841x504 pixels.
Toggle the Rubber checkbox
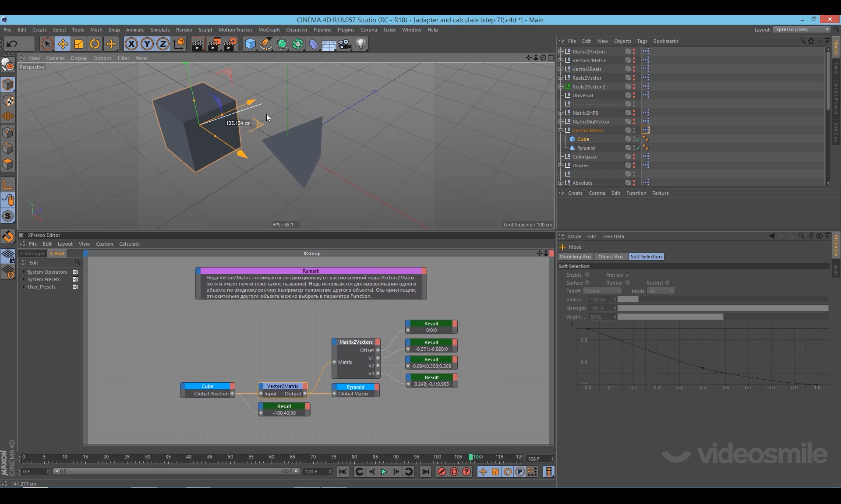pyautogui.click(x=628, y=283)
